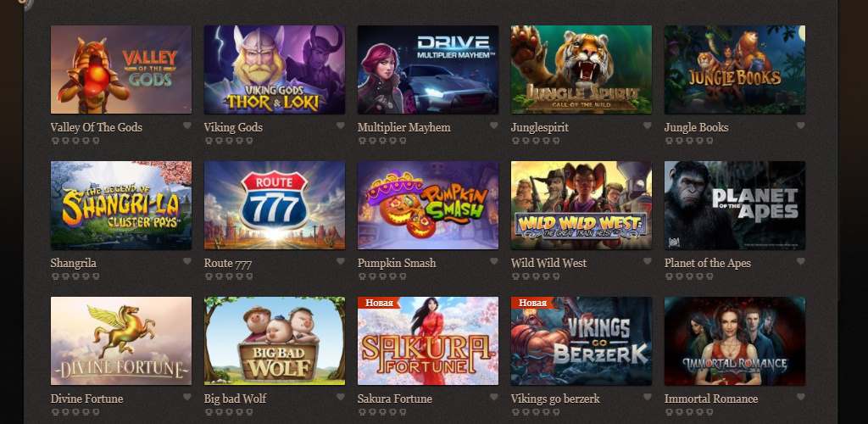Image resolution: width=868 pixels, height=424 pixels.
Task: Toggle Planet of the Apes favorite heart
Action: [800, 261]
